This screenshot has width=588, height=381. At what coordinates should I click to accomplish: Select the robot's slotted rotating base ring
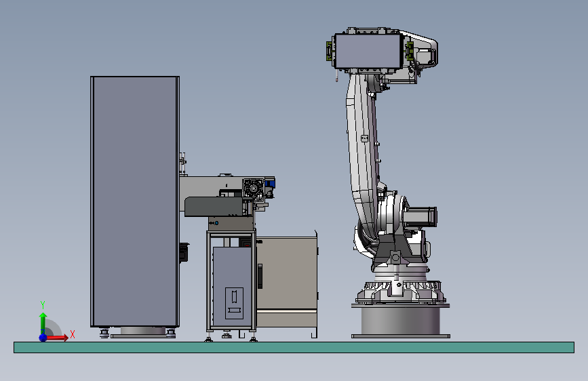coord(401,291)
